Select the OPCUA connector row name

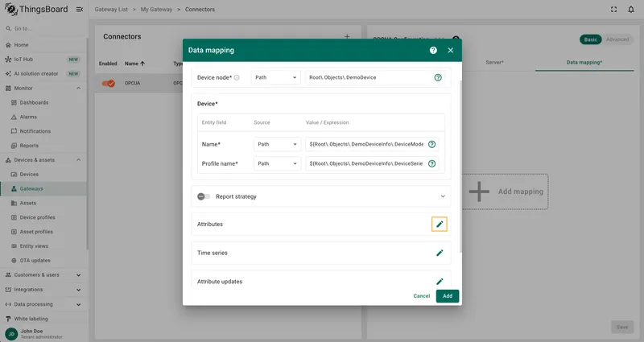pos(132,83)
